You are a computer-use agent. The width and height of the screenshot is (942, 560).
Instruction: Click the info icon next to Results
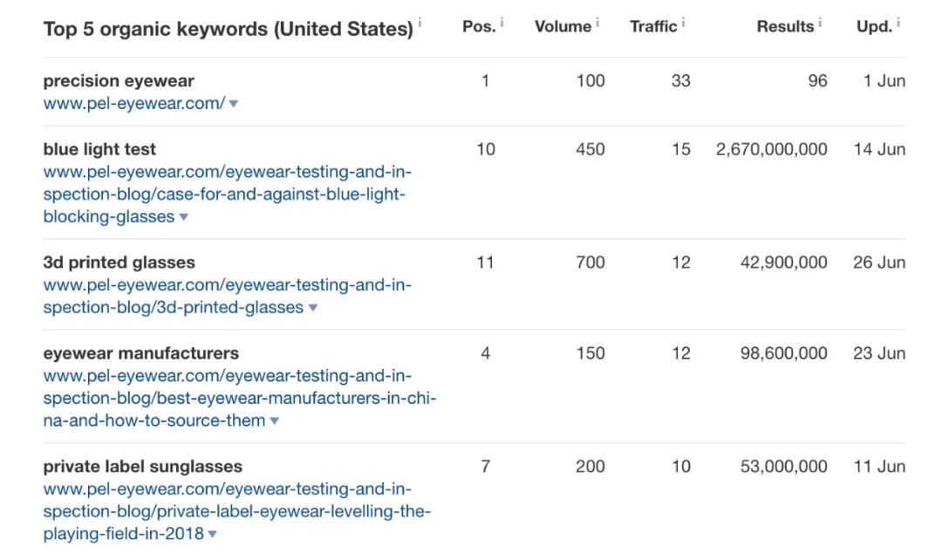click(x=820, y=22)
